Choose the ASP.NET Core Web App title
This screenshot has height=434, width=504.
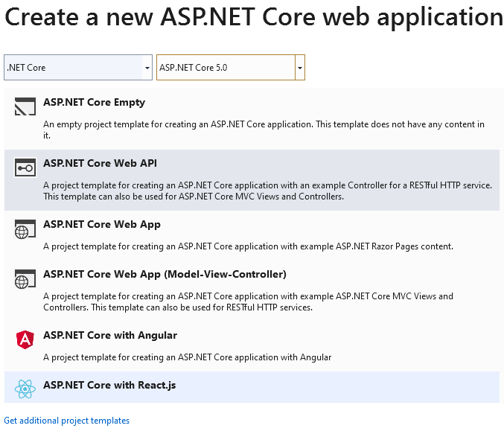(x=102, y=224)
